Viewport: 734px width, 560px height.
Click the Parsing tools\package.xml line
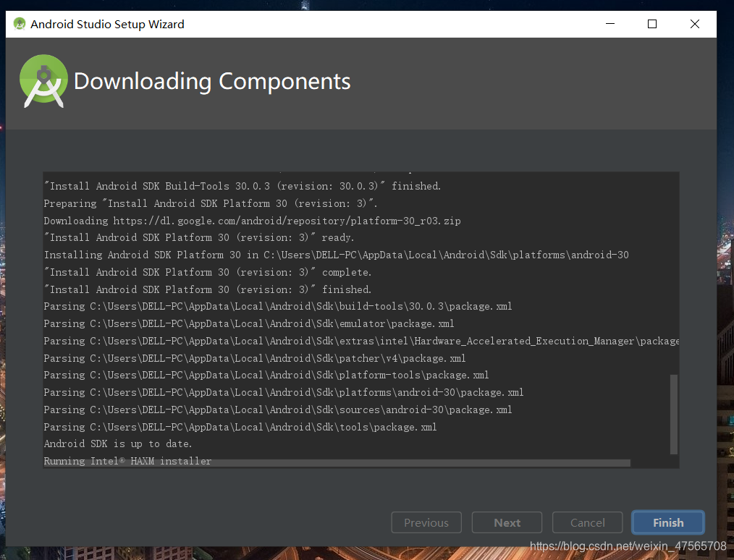tap(240, 427)
